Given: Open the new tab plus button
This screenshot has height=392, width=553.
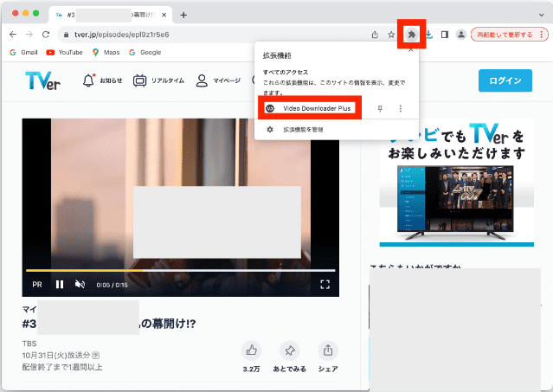Looking at the screenshot, I should (183, 16).
